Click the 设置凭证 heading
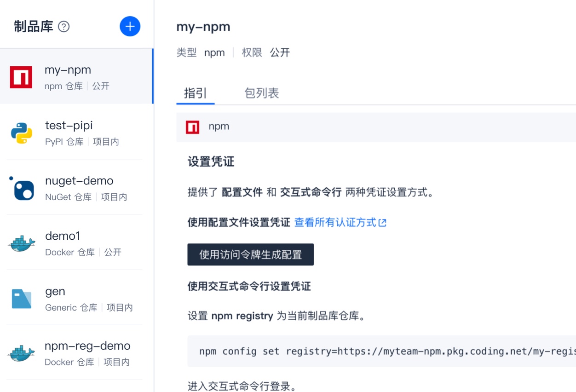The width and height of the screenshot is (576, 392). pyautogui.click(x=211, y=161)
